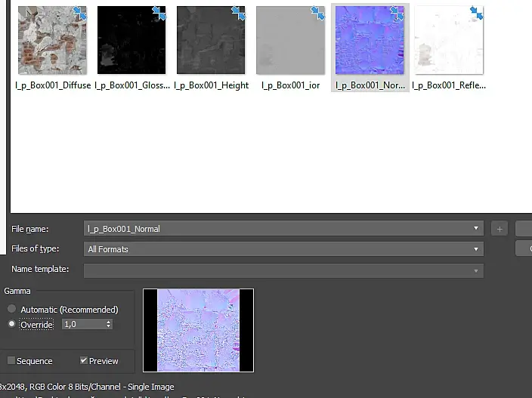
Task: Click the l_p_Box001_ior file name label
Action: [x=291, y=85]
